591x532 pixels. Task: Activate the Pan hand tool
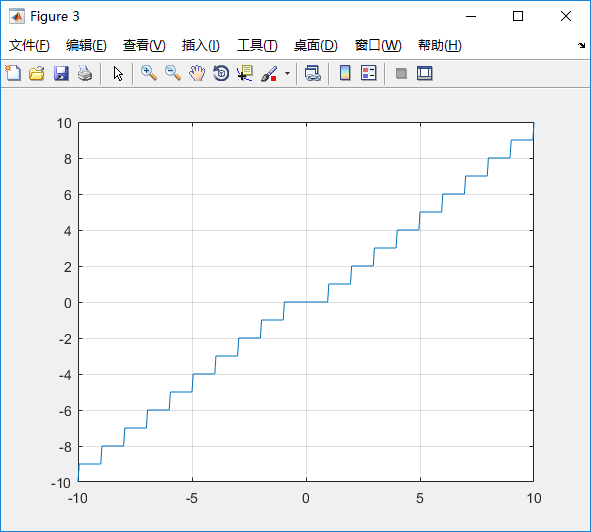[197, 73]
